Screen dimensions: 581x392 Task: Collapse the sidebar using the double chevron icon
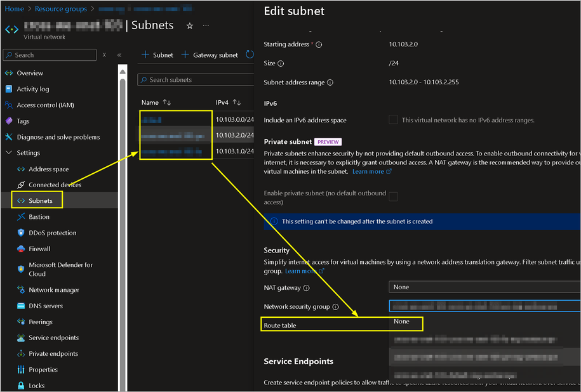119,55
